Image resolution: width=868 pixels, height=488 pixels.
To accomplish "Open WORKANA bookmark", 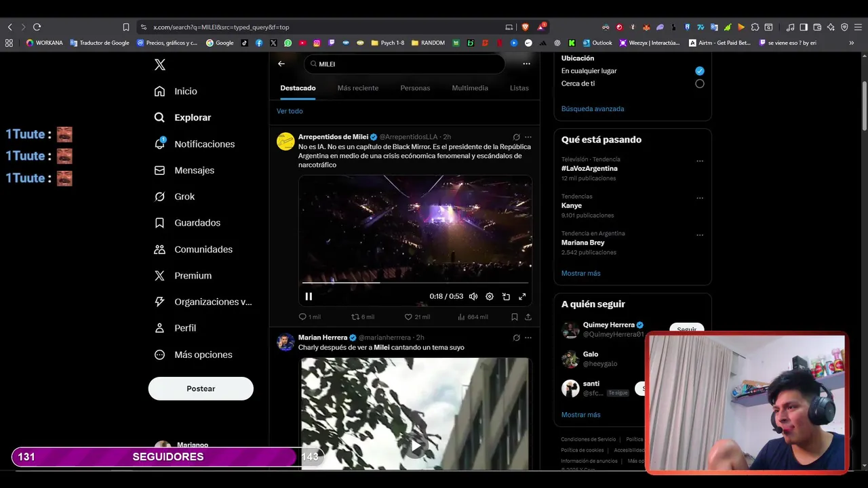I will click(x=44, y=43).
